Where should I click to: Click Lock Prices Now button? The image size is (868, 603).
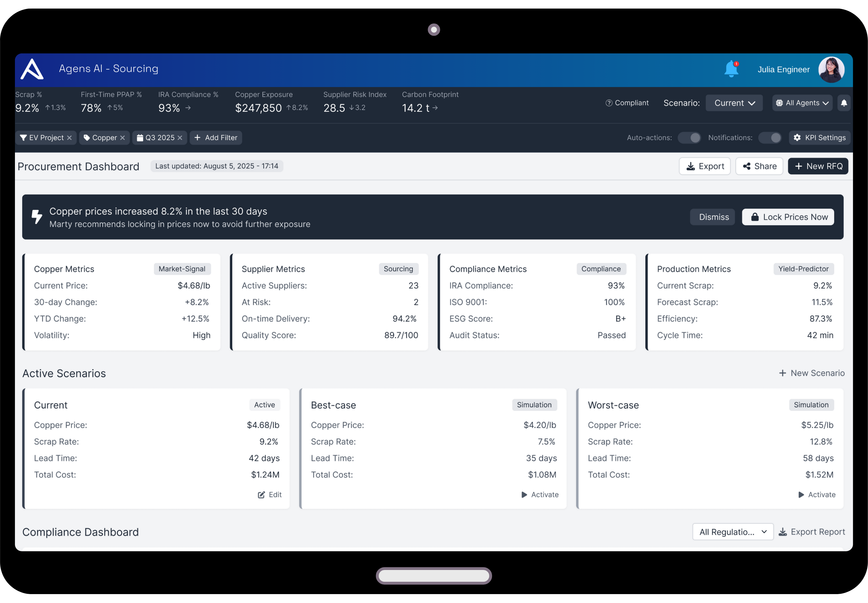[788, 217]
